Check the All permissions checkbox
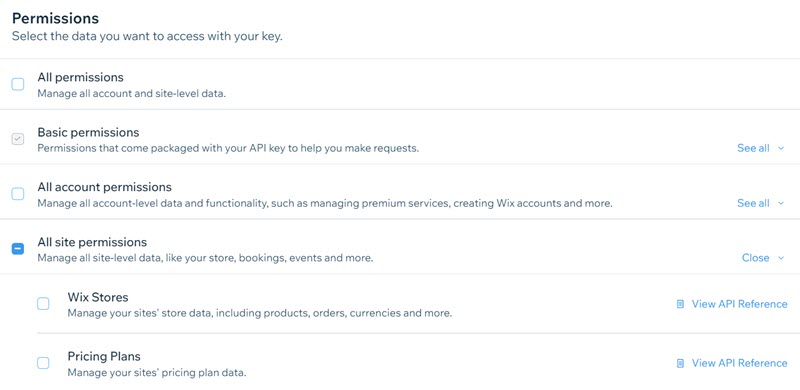Viewport: 800px width, 390px height. (x=18, y=84)
